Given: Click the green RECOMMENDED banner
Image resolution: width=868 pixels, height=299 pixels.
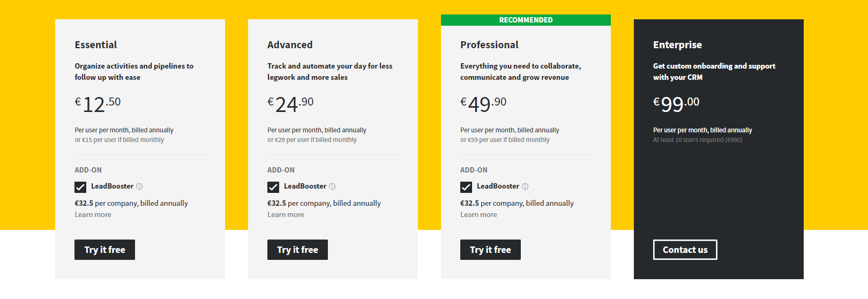Looking at the screenshot, I should click(526, 20).
